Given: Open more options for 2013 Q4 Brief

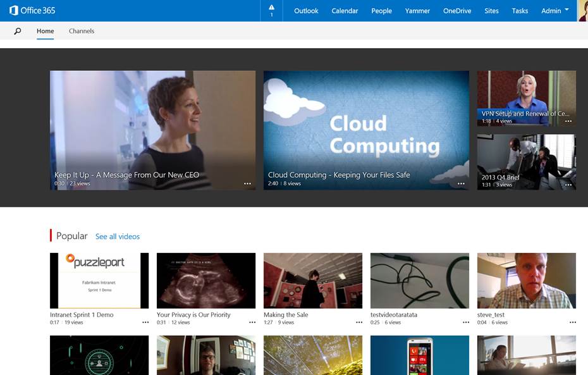Looking at the screenshot, I should point(568,185).
